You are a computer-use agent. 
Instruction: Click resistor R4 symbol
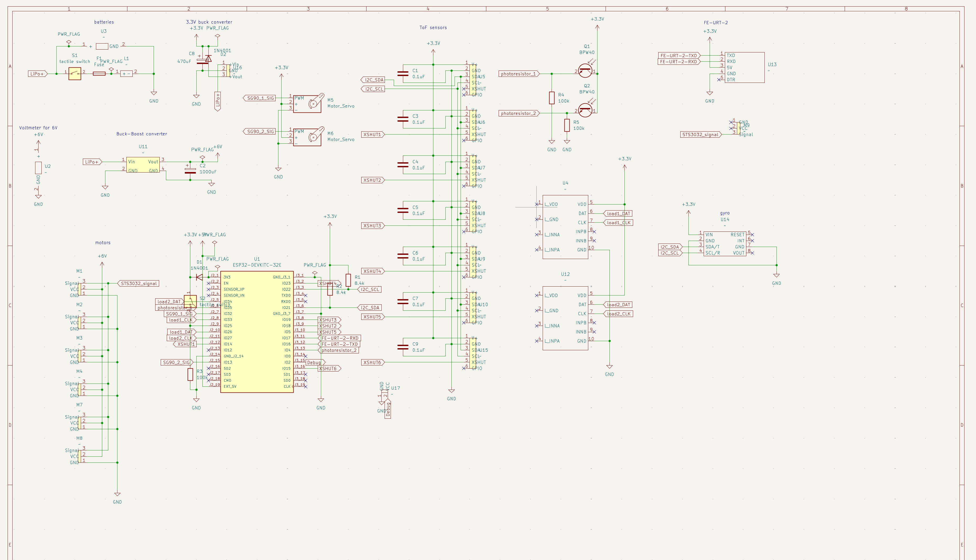[552, 98]
